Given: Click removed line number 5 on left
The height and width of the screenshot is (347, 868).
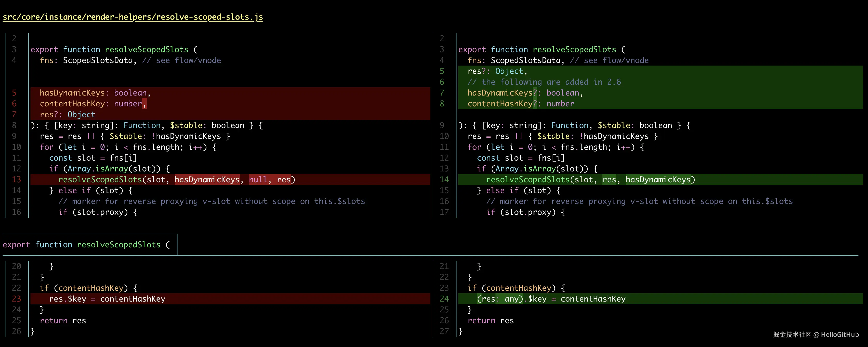Looking at the screenshot, I should pyautogui.click(x=14, y=93).
